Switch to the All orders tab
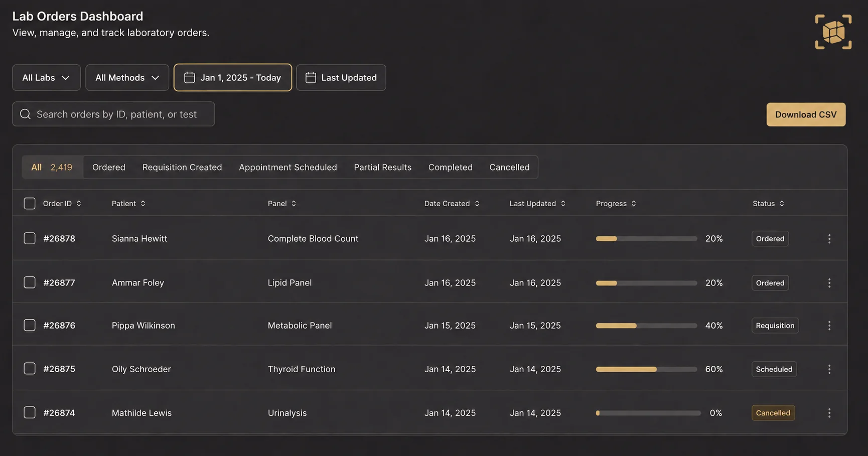Screen dimensions: 868x456 pos(52,167)
